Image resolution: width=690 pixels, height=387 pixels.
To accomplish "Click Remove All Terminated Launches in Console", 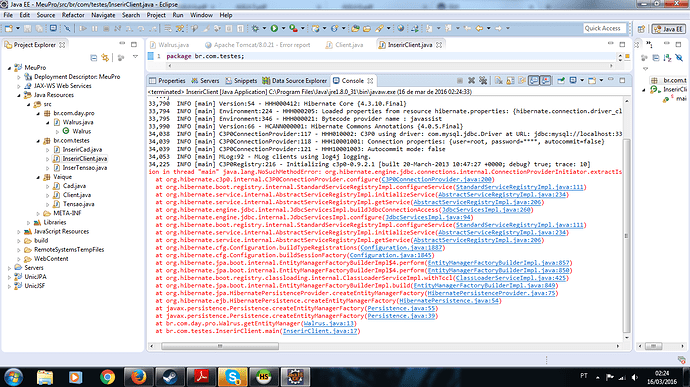I will tap(483, 81).
